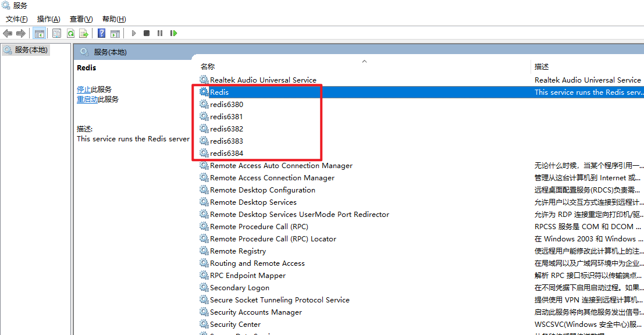The width and height of the screenshot is (644, 335).
Task: Select the redis6381 service
Action: pyautogui.click(x=226, y=117)
